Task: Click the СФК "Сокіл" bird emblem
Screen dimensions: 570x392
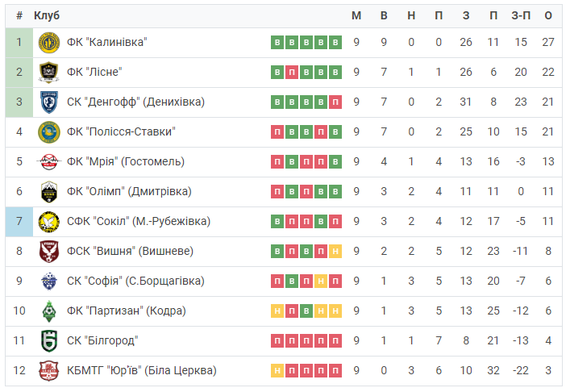Action: pyautogui.click(x=49, y=222)
